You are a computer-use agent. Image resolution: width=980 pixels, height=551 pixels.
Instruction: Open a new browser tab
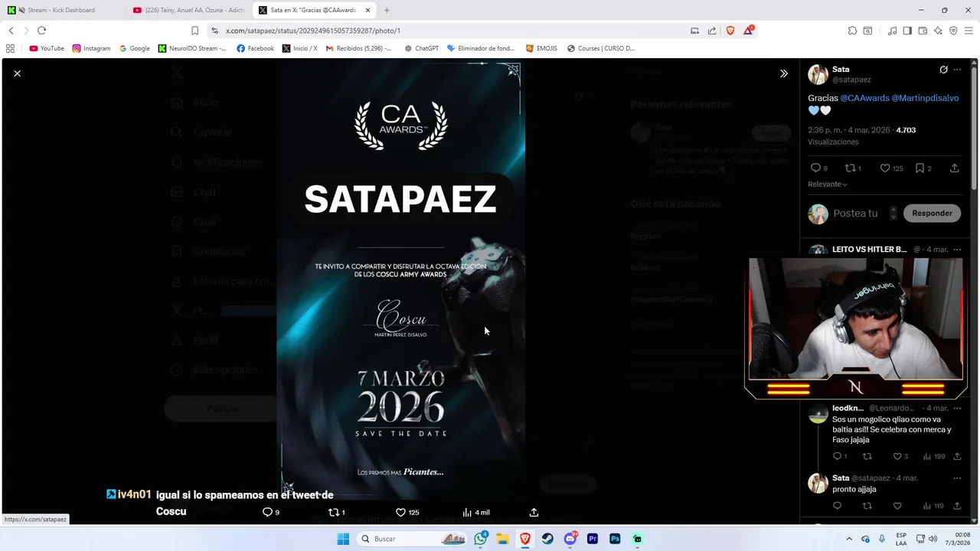pyautogui.click(x=387, y=10)
